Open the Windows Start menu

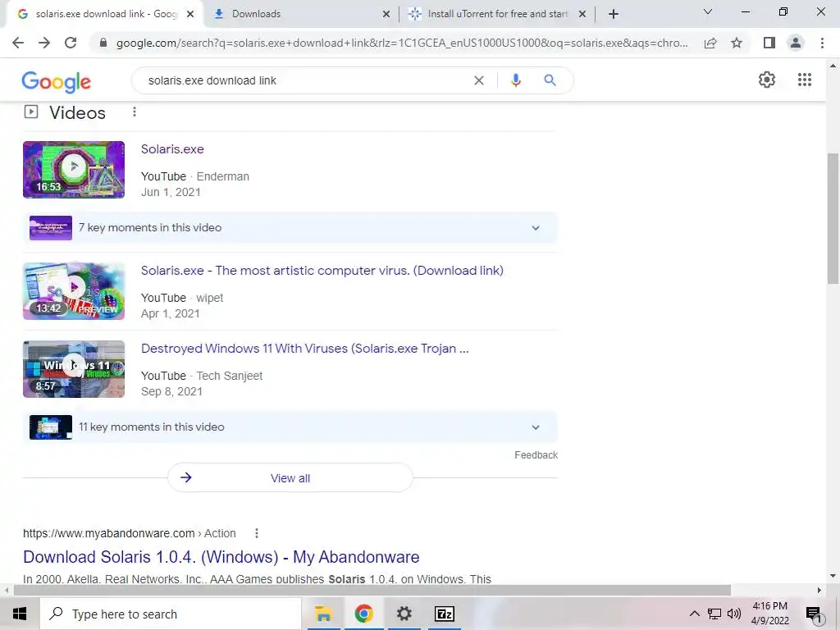pyautogui.click(x=20, y=614)
